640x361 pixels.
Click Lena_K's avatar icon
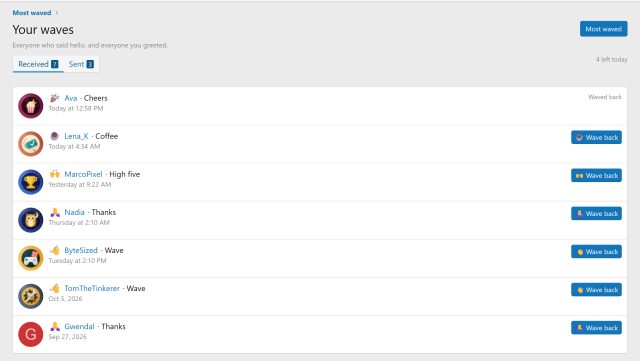pyautogui.click(x=31, y=144)
